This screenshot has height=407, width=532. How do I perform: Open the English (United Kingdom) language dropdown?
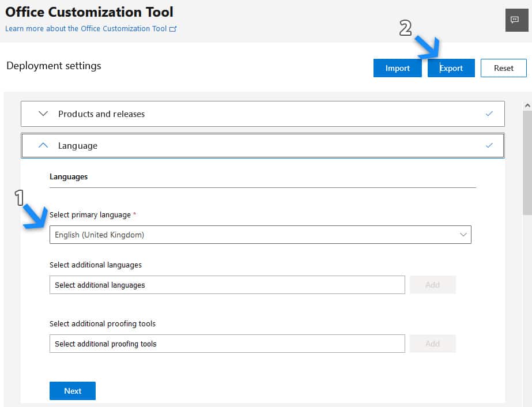pos(259,234)
